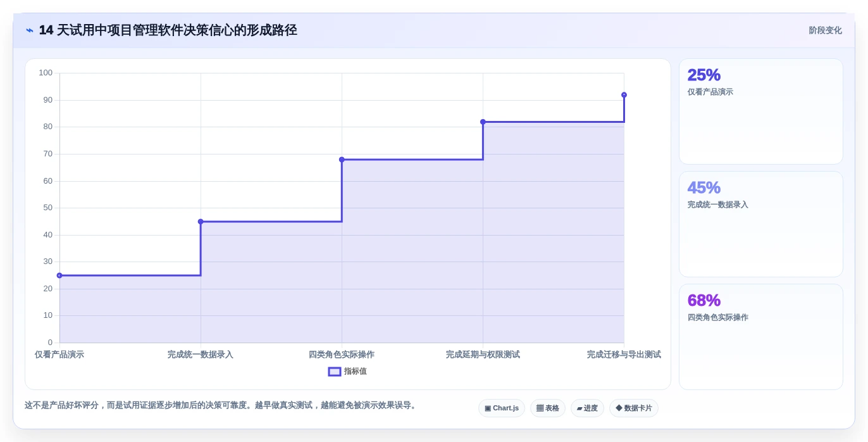
Task: Click the 阶段变化 label in the header
Action: point(825,30)
